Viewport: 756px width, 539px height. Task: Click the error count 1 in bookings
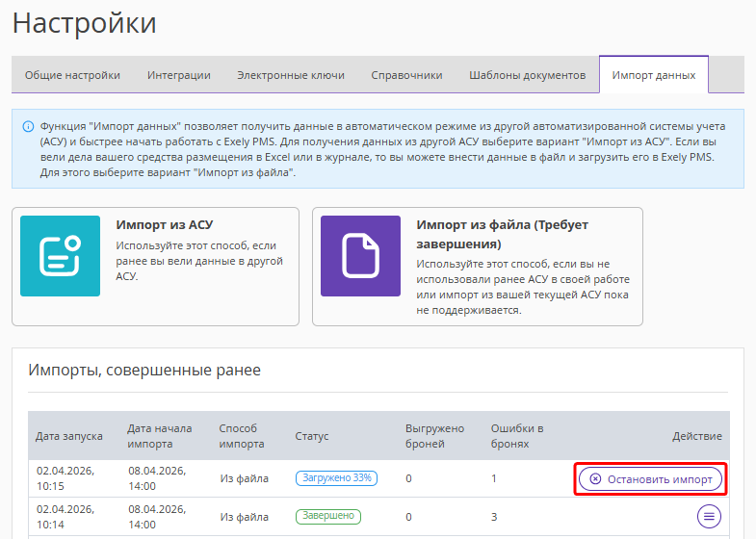tap(494, 478)
